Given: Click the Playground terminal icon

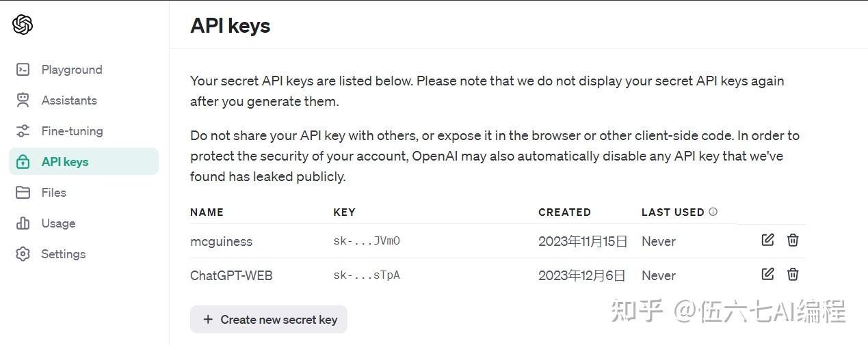Looking at the screenshot, I should pyautogui.click(x=23, y=70).
